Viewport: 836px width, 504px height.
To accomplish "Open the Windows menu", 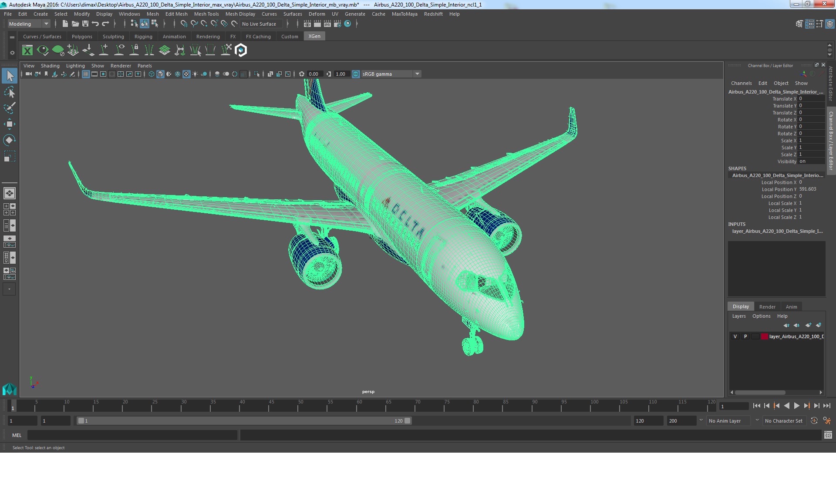I will point(129,14).
